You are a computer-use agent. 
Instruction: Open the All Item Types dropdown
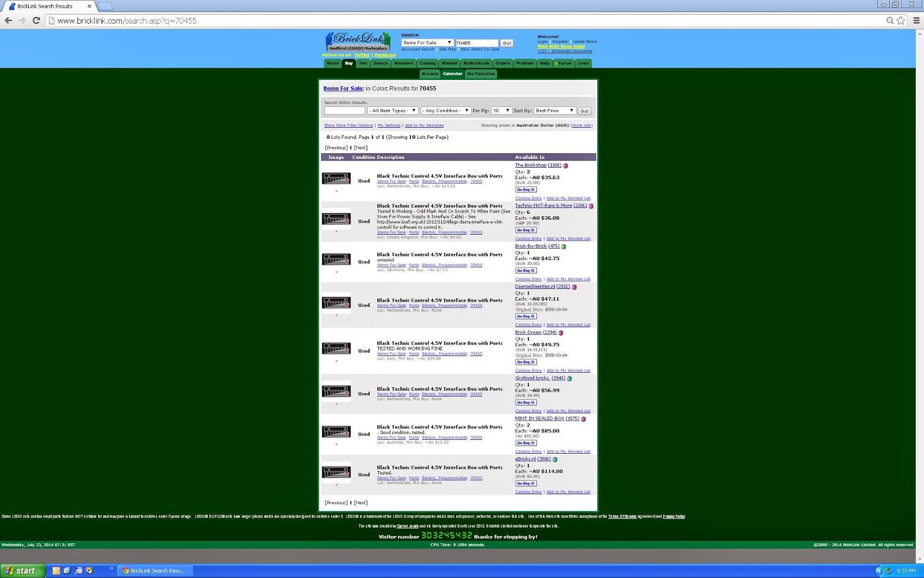click(x=393, y=110)
